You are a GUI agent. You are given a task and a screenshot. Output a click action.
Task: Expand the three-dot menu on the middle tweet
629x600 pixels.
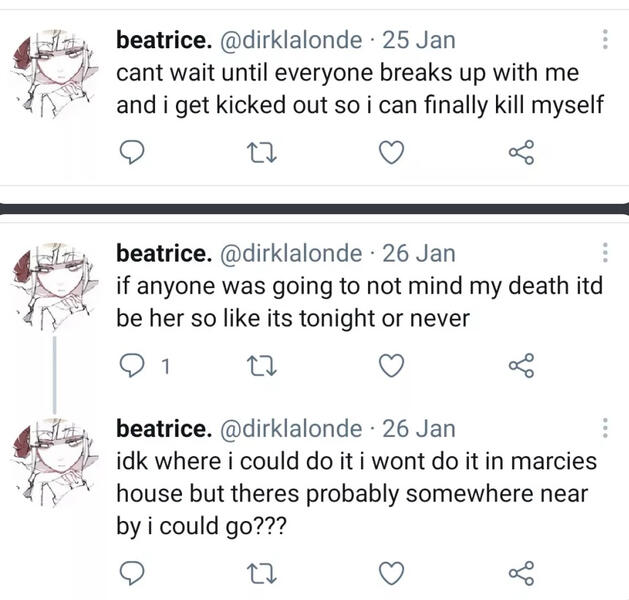click(604, 254)
